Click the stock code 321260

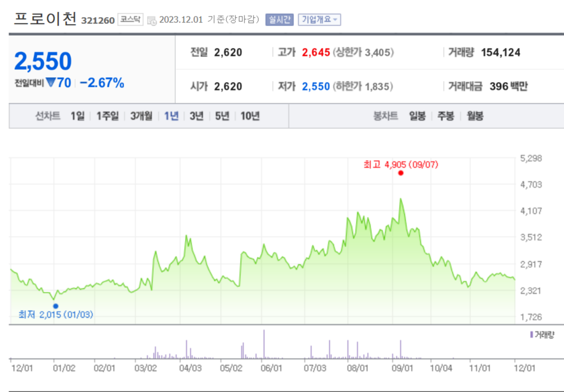[98, 20]
